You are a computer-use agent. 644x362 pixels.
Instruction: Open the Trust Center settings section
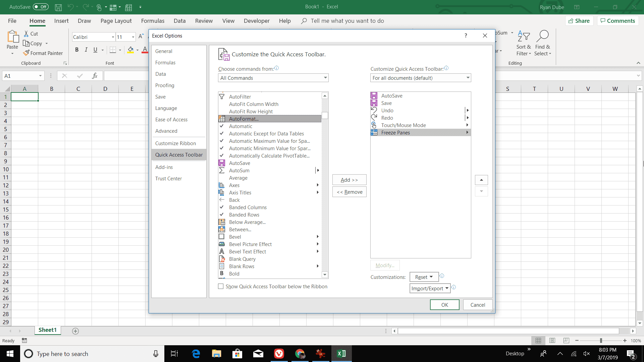coord(168,178)
